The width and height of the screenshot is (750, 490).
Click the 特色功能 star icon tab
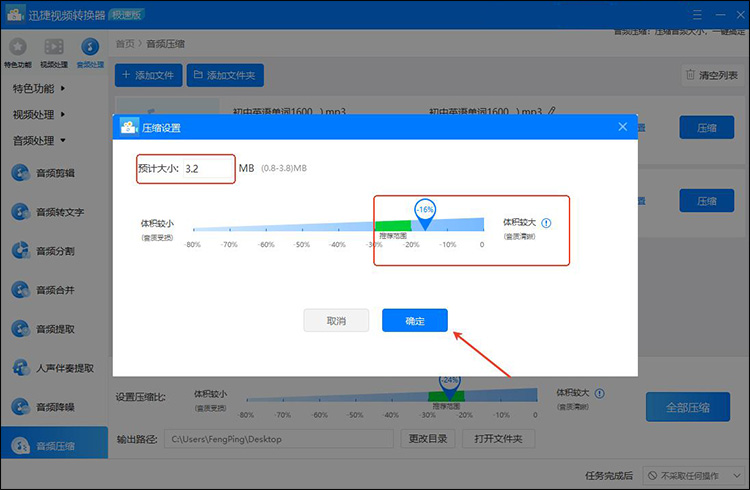[18, 50]
